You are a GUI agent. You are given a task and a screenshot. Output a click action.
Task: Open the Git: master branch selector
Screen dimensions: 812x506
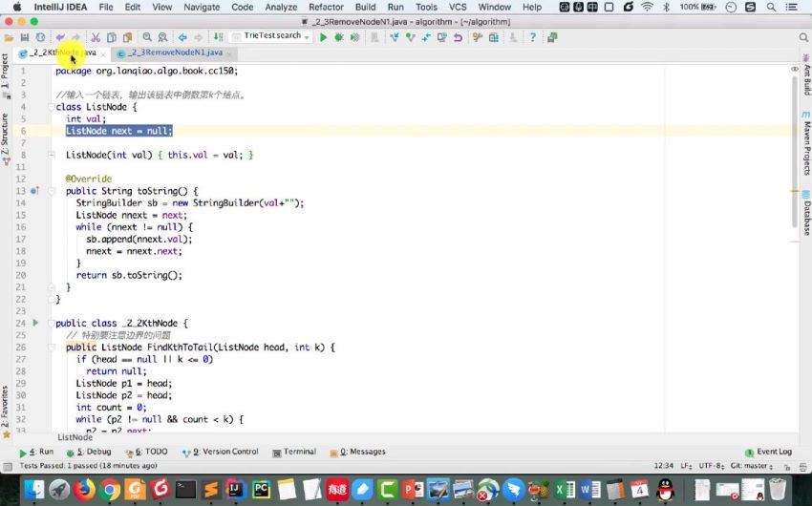pos(751,465)
